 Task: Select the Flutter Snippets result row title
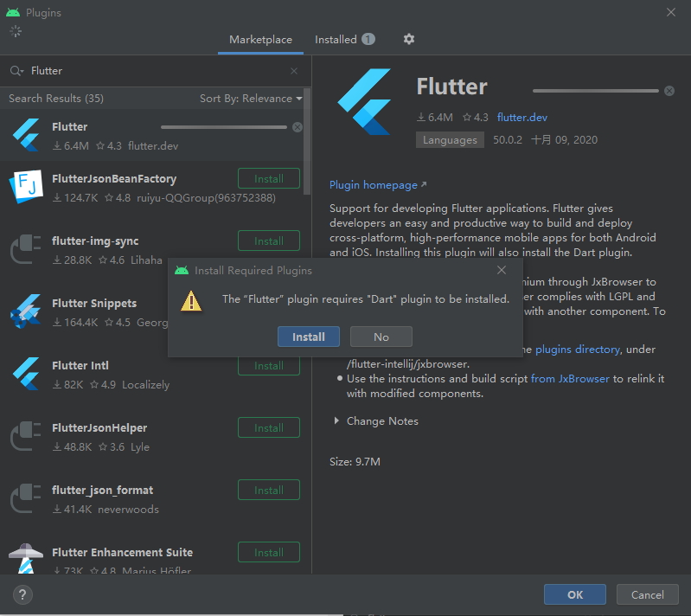pyautogui.click(x=94, y=304)
